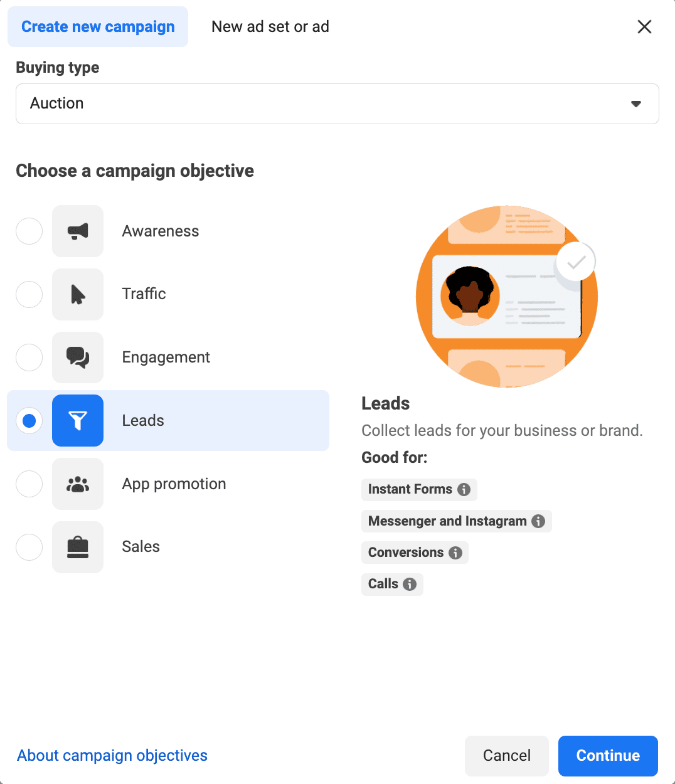
Task: Click the Awareness megaphone icon
Action: coord(78,231)
